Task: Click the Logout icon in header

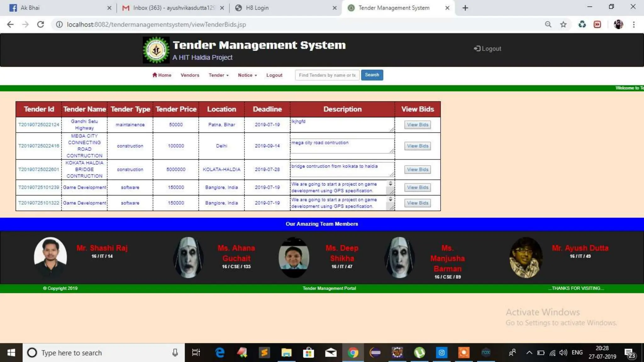Action: point(477,48)
